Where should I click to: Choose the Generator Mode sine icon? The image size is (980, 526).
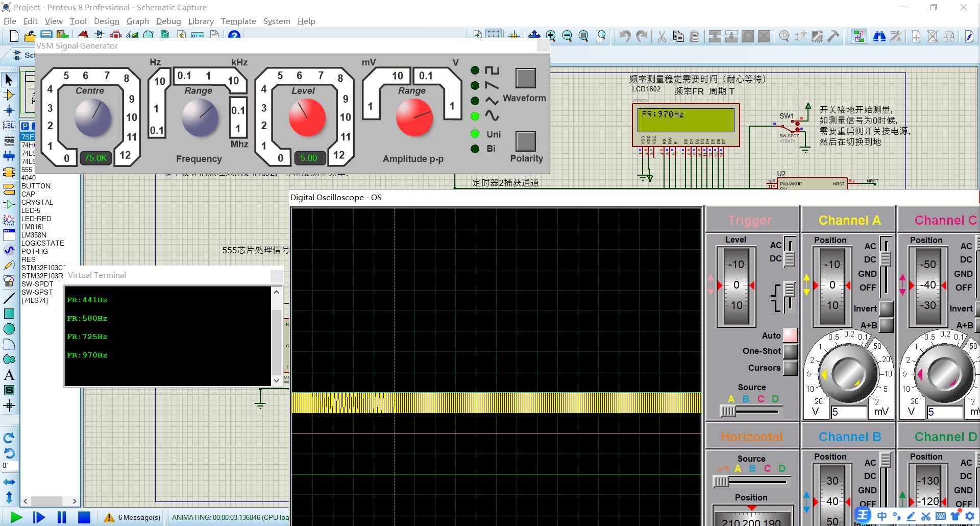point(9,250)
